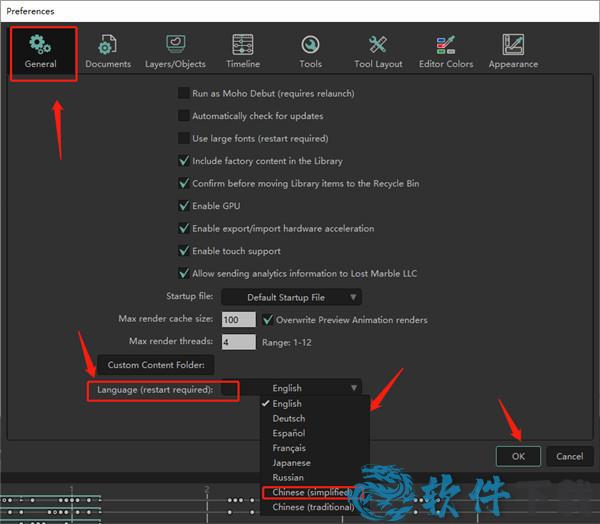Screen dimensions: 600x524
Task: Open the Timeline preferences icon
Action: (242, 44)
